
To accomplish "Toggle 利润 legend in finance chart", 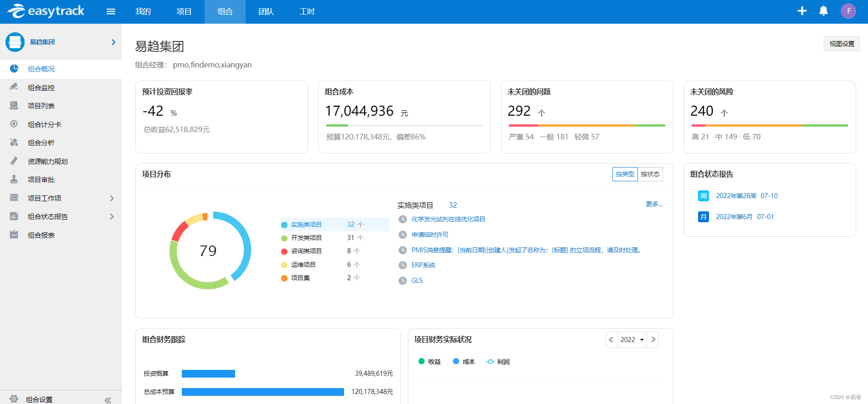I will click(498, 362).
